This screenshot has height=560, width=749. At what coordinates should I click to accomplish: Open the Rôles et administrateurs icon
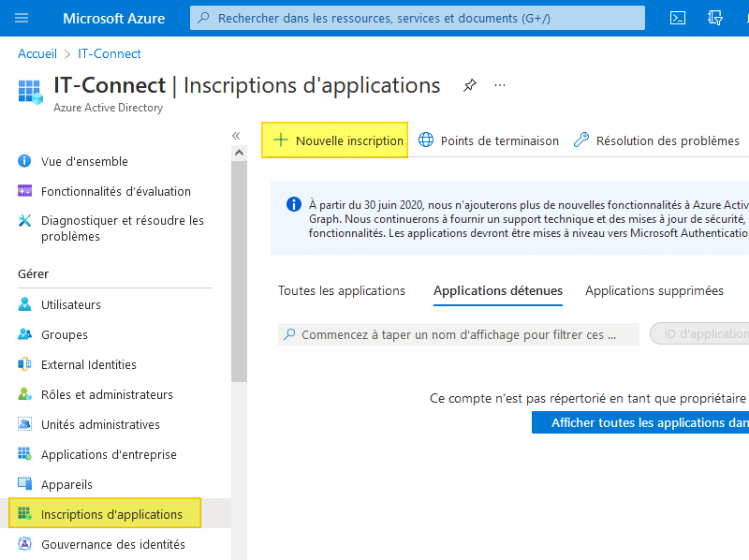click(x=25, y=394)
